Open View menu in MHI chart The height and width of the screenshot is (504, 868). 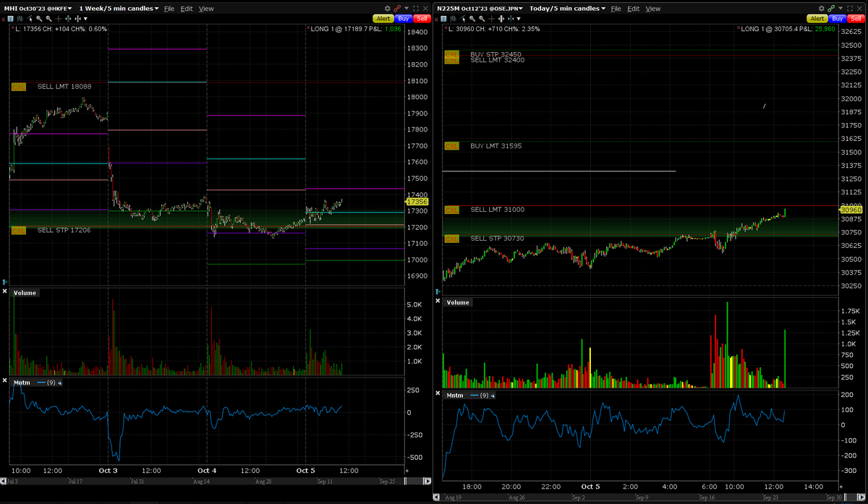click(x=206, y=9)
